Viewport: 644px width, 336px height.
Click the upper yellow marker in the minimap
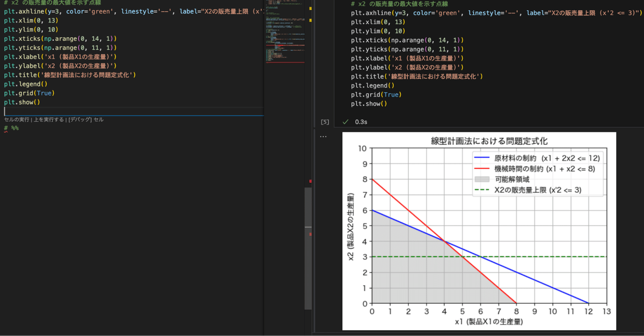[310, 9]
